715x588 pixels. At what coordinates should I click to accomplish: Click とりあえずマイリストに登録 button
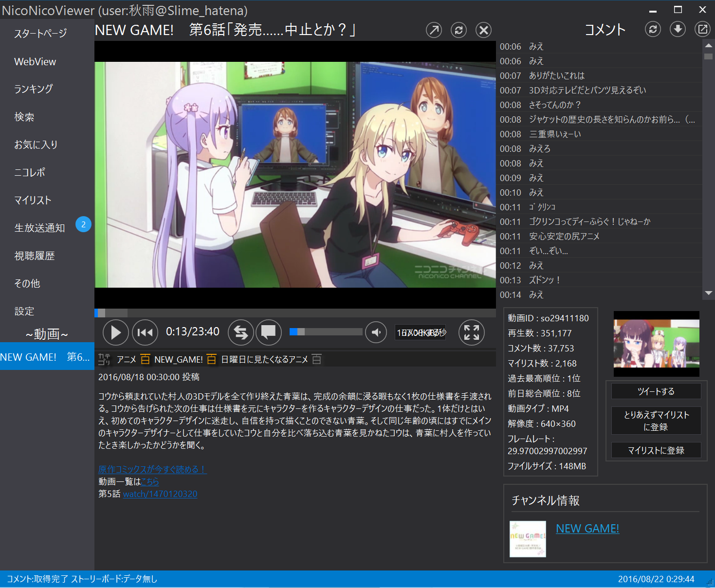pyautogui.click(x=656, y=421)
